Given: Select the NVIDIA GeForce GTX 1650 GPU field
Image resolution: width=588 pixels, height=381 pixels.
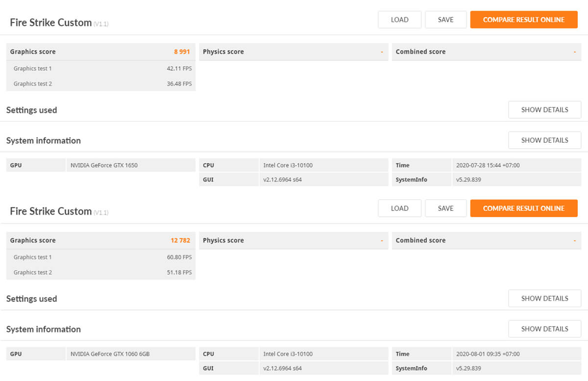Looking at the screenshot, I should tap(104, 165).
